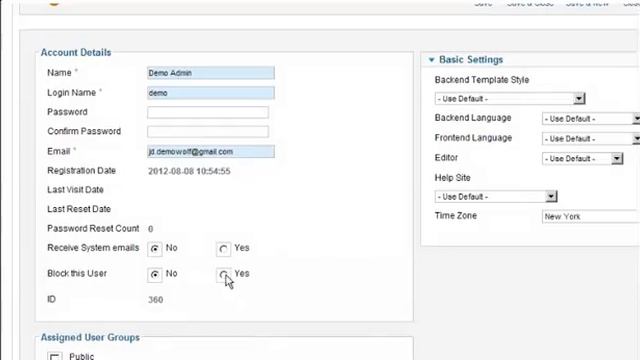Click registration date 2012-08-08 10:54:55
Viewport: 640px width, 360px height.
[189, 171]
